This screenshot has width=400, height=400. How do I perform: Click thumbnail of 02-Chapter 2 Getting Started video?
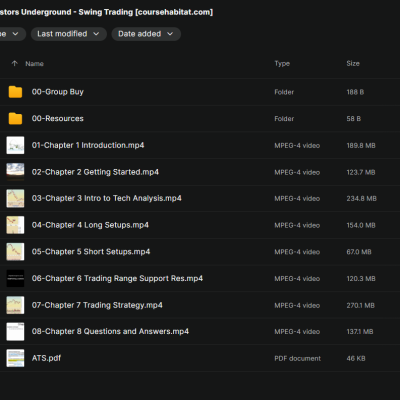coord(15,172)
